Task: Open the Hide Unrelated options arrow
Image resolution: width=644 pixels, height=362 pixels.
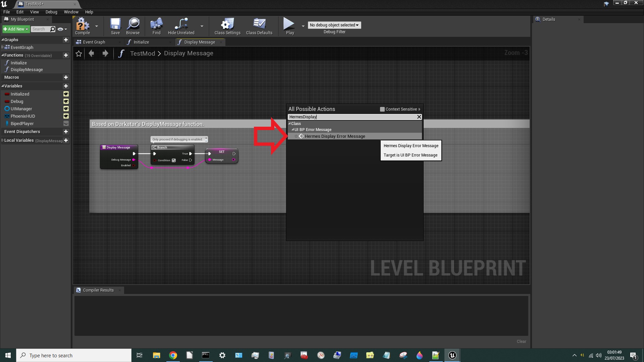Action: tap(202, 26)
